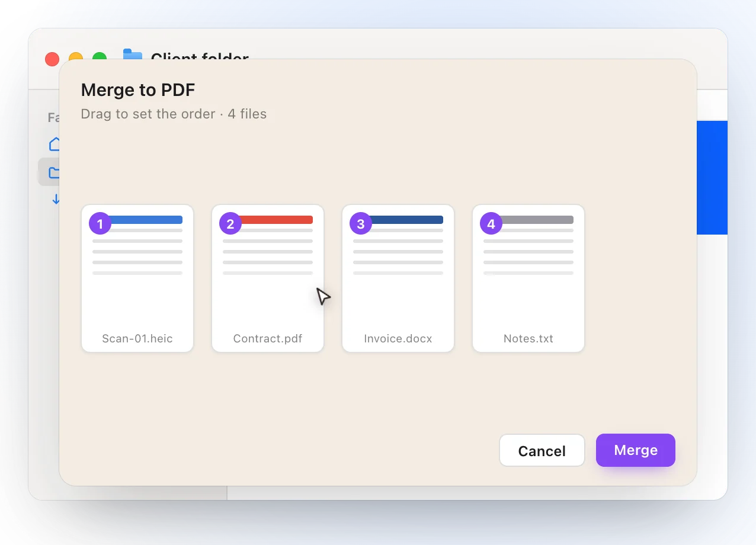The height and width of the screenshot is (545, 756).
Task: Cancel the Merge to PDF dialog
Action: pos(542,451)
